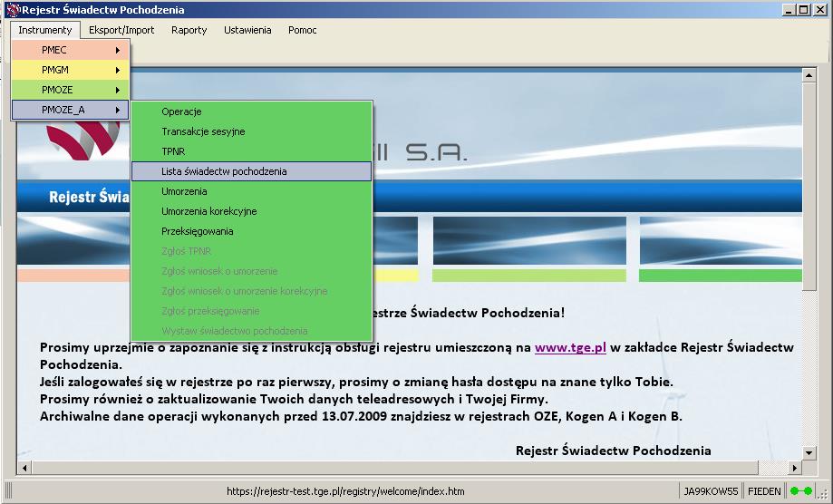The width and height of the screenshot is (833, 504).
Task: Select the TPNR menu entry
Action: pyautogui.click(x=251, y=151)
